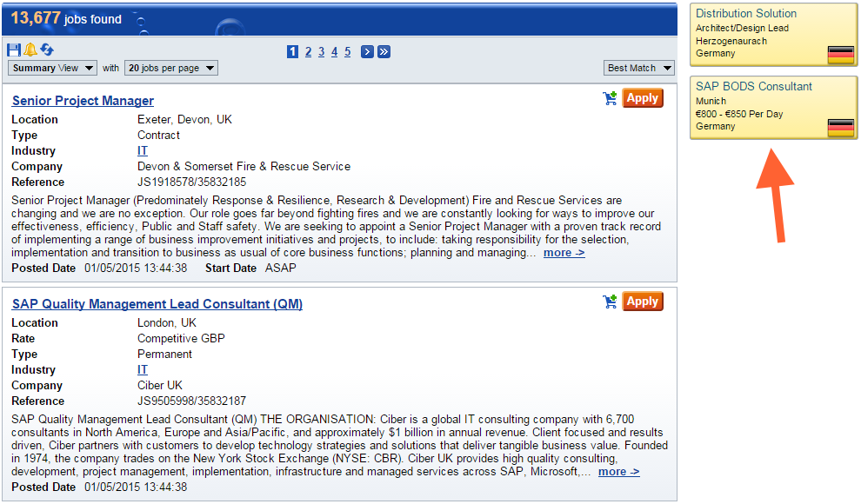Jump to last page with double arrow
The width and height of the screenshot is (861, 504).
coord(384,52)
